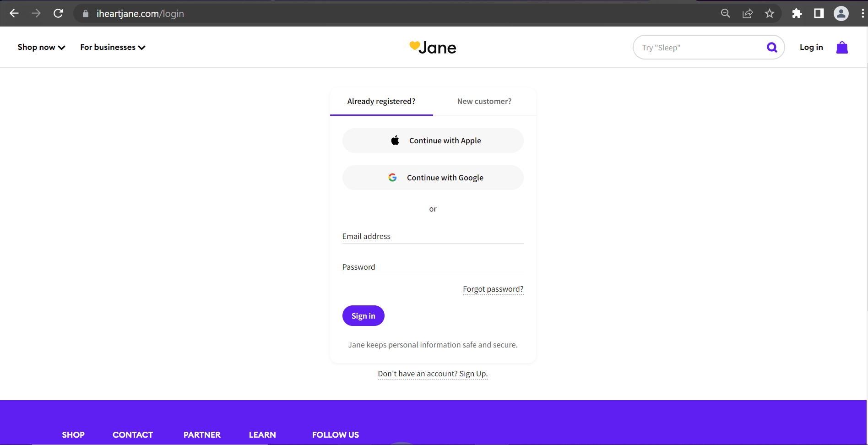Click the PARTNER footer heading
The width and height of the screenshot is (868, 445).
pyautogui.click(x=202, y=435)
